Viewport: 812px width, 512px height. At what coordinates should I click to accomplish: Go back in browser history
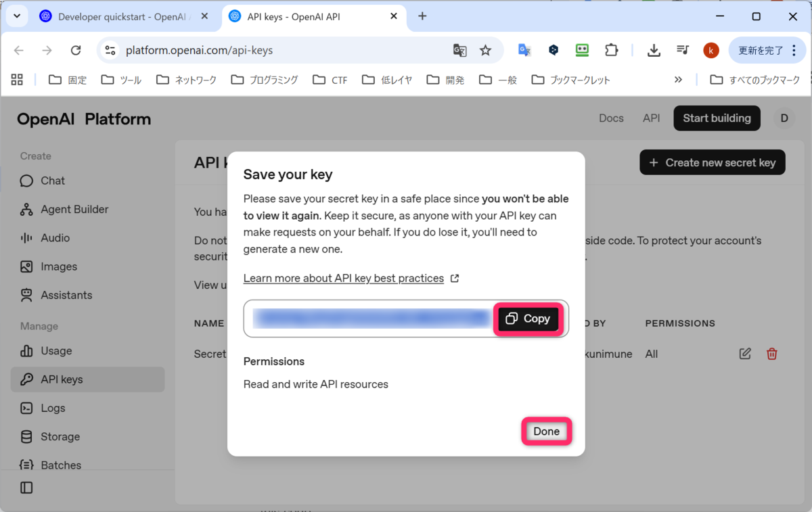(19, 50)
